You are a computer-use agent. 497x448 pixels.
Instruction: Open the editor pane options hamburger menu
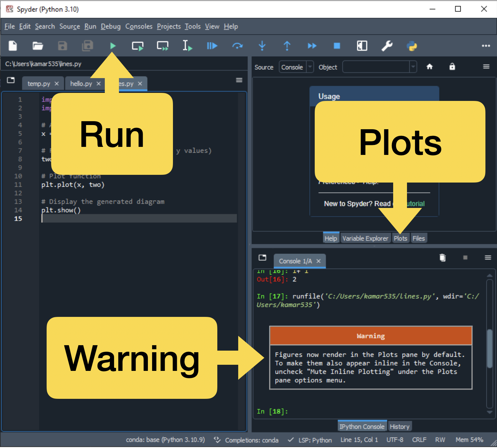tap(239, 80)
